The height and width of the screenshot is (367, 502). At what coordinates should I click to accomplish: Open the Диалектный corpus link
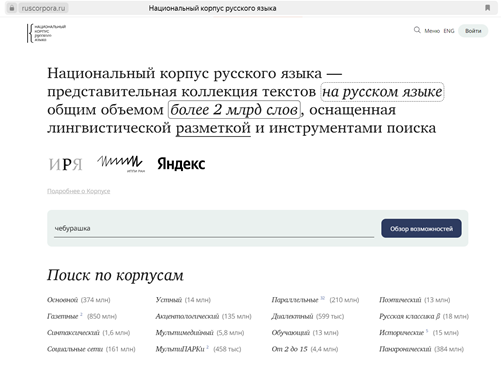[x=292, y=316]
